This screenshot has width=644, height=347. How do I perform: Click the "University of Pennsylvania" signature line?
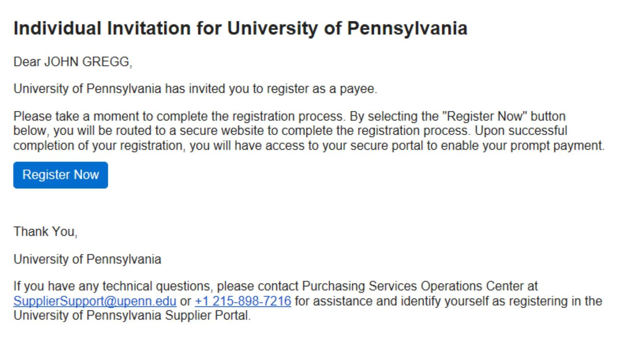tap(87, 260)
